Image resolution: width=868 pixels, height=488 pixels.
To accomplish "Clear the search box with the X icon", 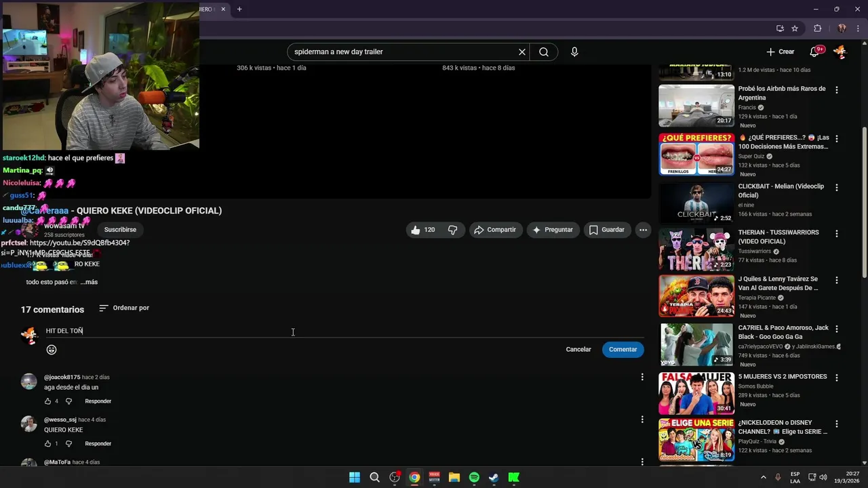I will point(522,52).
